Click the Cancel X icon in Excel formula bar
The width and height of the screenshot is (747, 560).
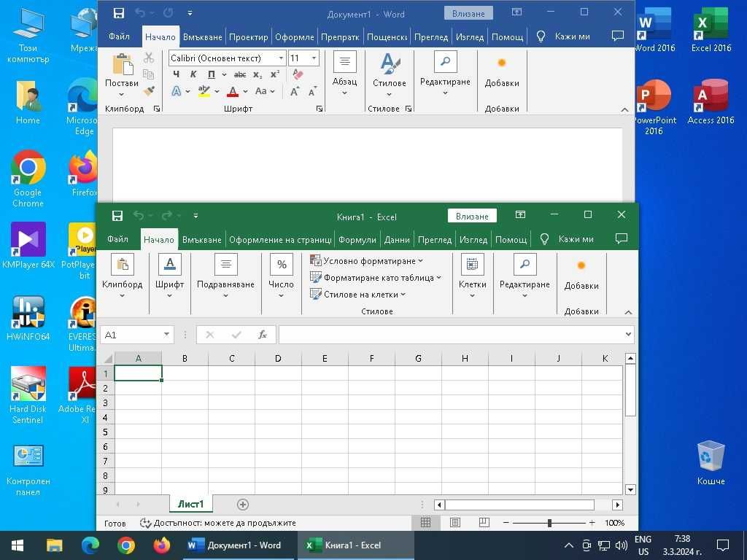pyautogui.click(x=209, y=335)
